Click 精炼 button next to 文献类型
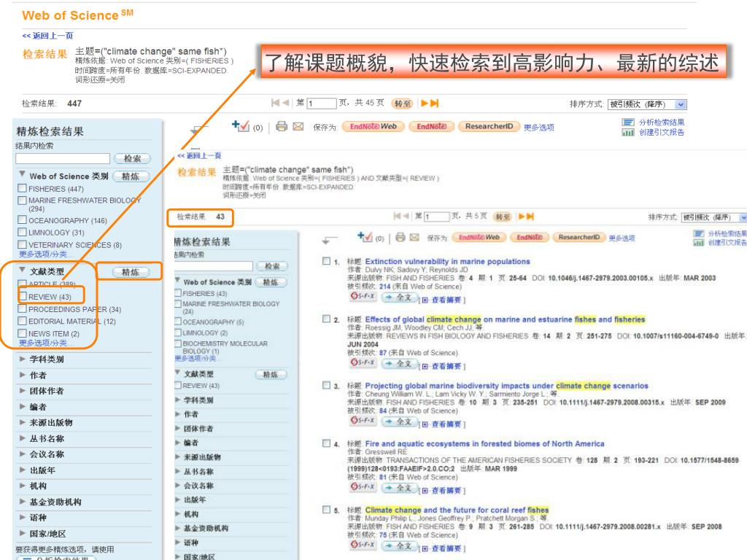Screen dimensions: 747x560 coord(131,272)
